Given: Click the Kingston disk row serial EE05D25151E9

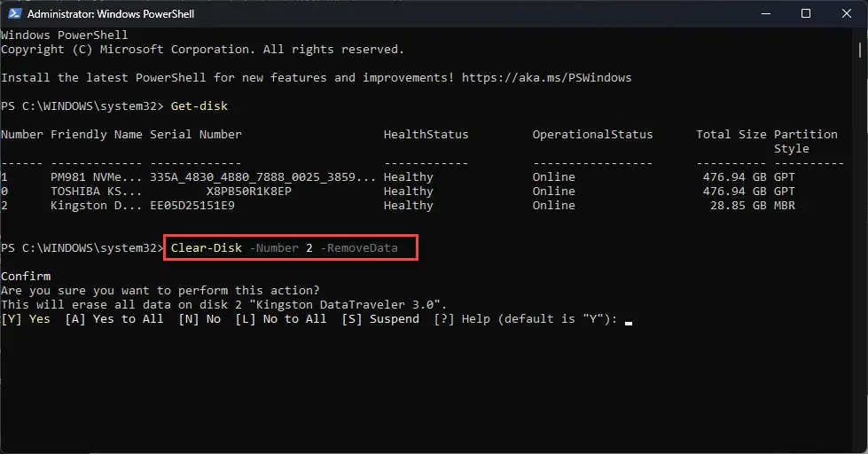Looking at the screenshot, I should click(x=192, y=206).
